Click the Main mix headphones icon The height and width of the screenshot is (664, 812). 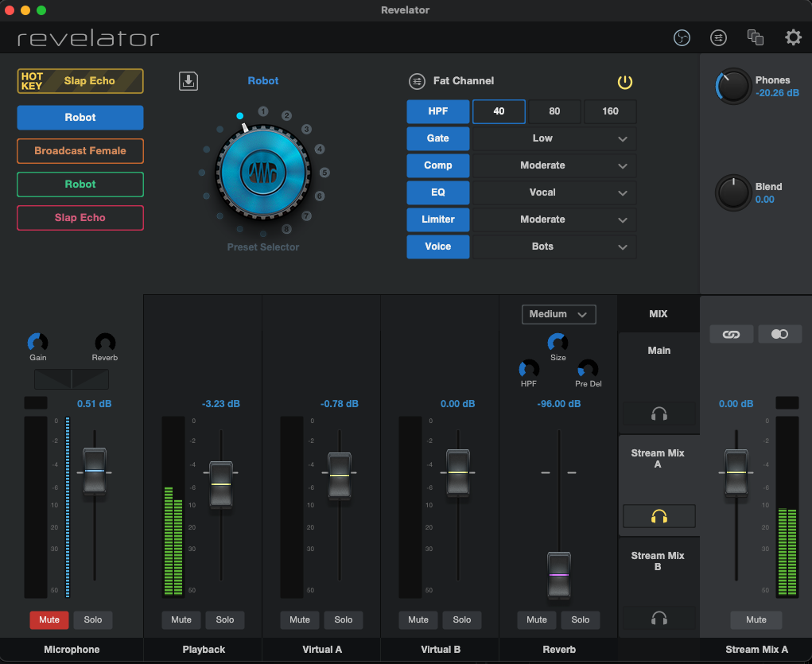coord(659,414)
